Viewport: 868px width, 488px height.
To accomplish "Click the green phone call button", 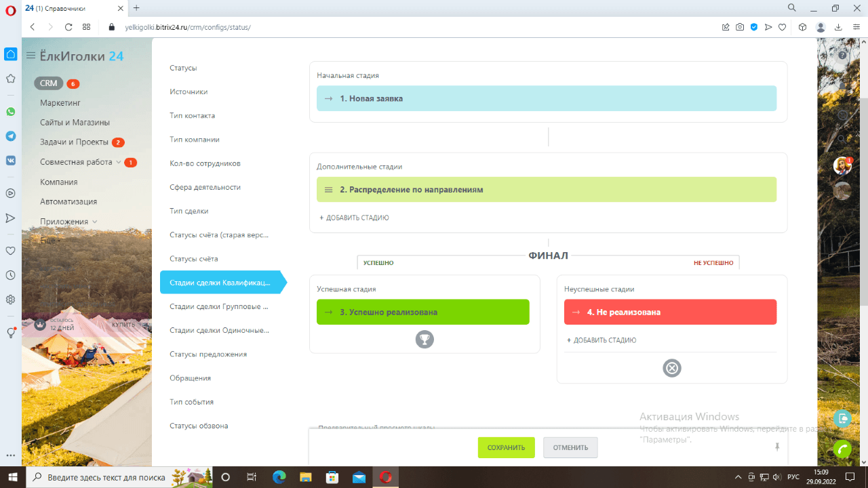I will (x=842, y=449).
